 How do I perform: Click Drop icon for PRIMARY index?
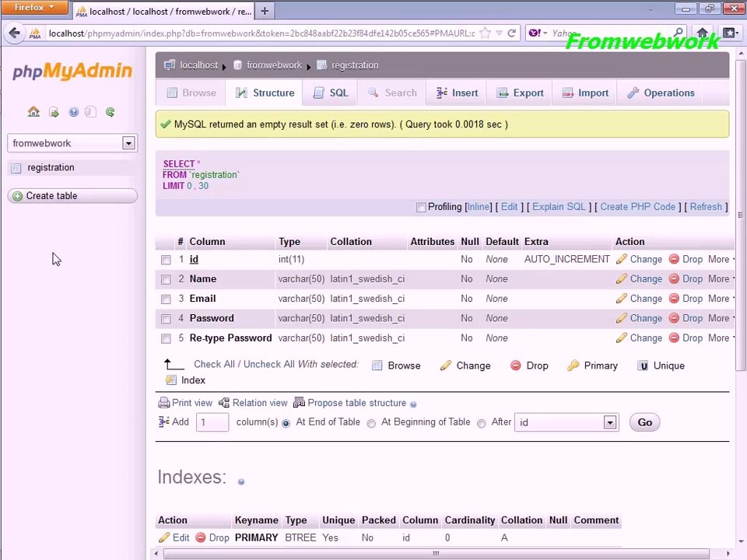[201, 537]
